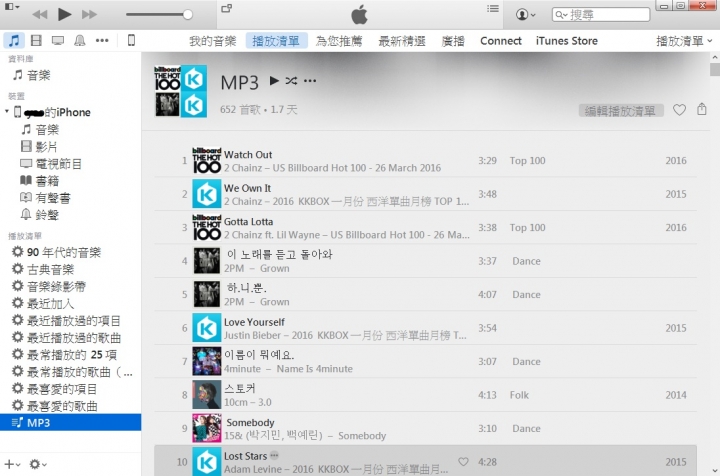
Task: Click the 編輯播放清單 button
Action: (x=620, y=111)
